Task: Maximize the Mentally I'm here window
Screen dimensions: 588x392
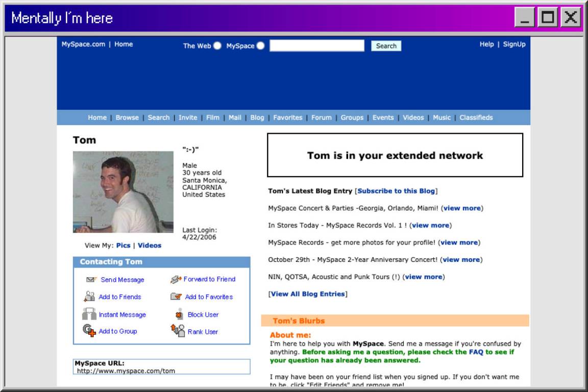Action: click(548, 17)
